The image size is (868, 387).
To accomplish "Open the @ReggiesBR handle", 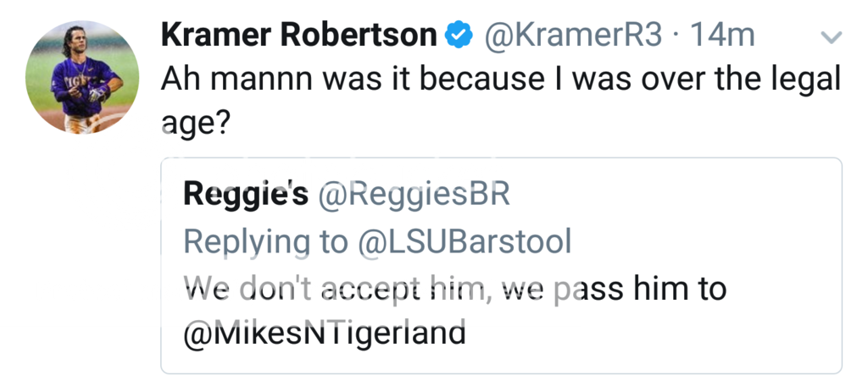I will tap(414, 195).
